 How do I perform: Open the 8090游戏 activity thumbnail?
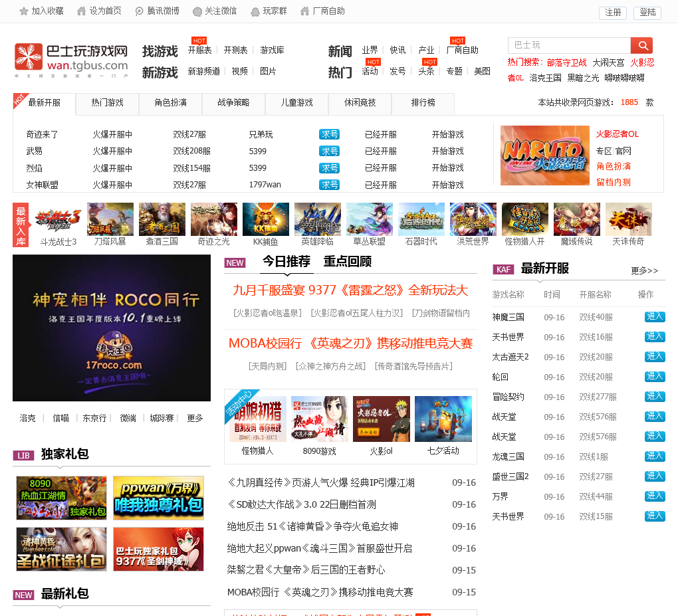point(320,419)
